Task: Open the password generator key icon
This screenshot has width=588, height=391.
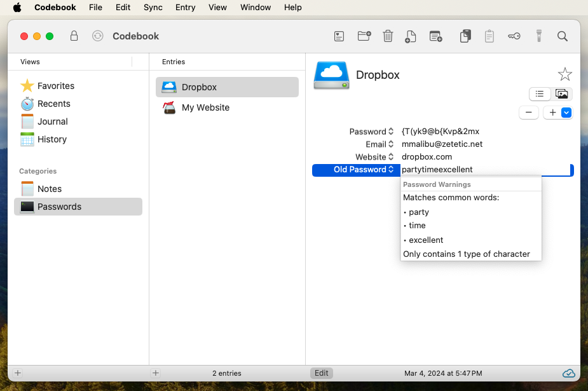Action: pos(514,36)
